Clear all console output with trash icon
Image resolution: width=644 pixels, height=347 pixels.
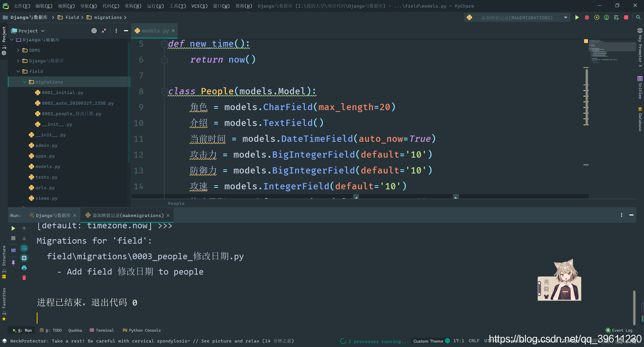click(24, 278)
